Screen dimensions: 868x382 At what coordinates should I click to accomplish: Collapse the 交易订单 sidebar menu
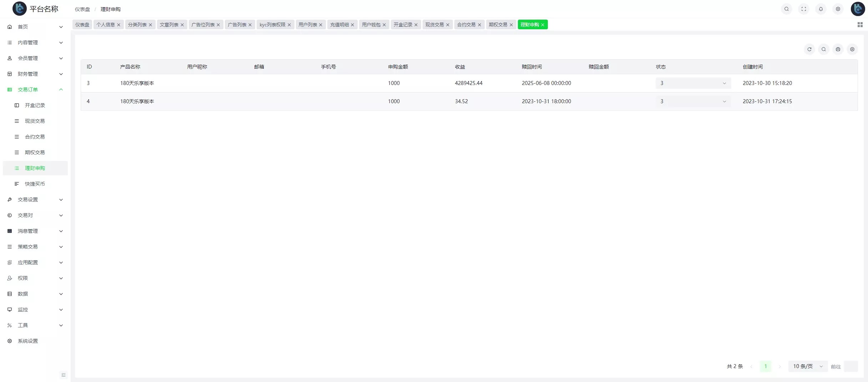coord(35,90)
